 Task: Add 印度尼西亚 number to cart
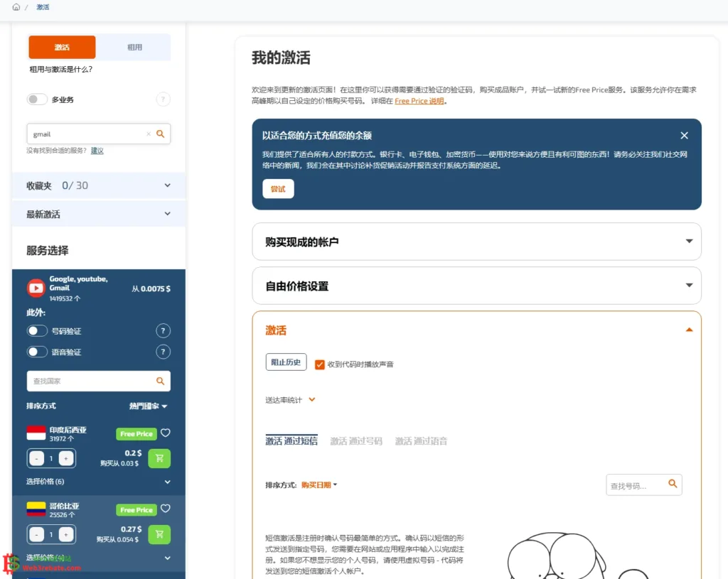[x=159, y=458]
